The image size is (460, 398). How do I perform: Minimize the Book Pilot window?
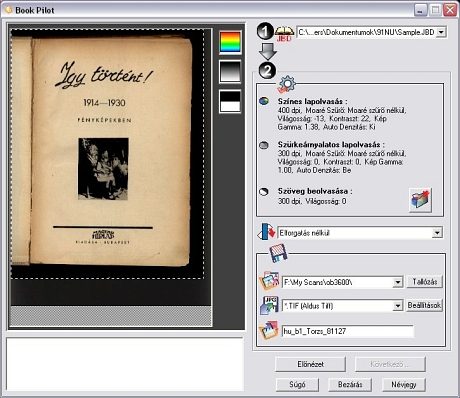click(x=421, y=10)
